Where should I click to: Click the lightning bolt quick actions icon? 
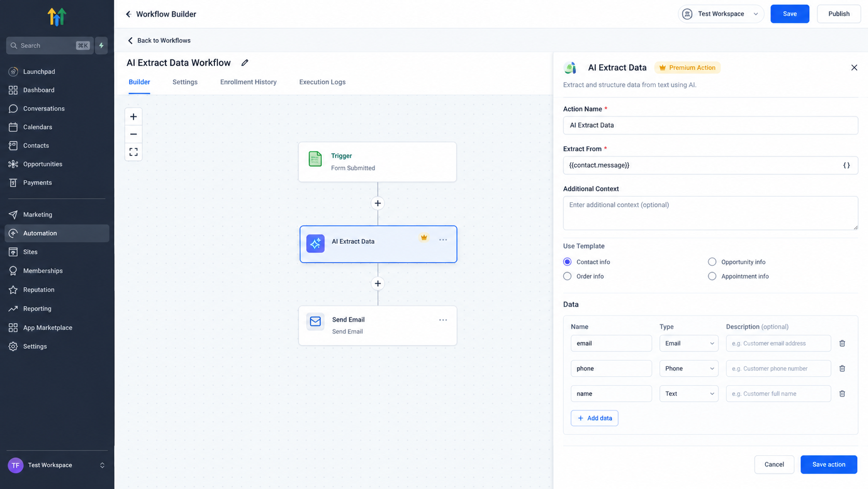tap(102, 46)
